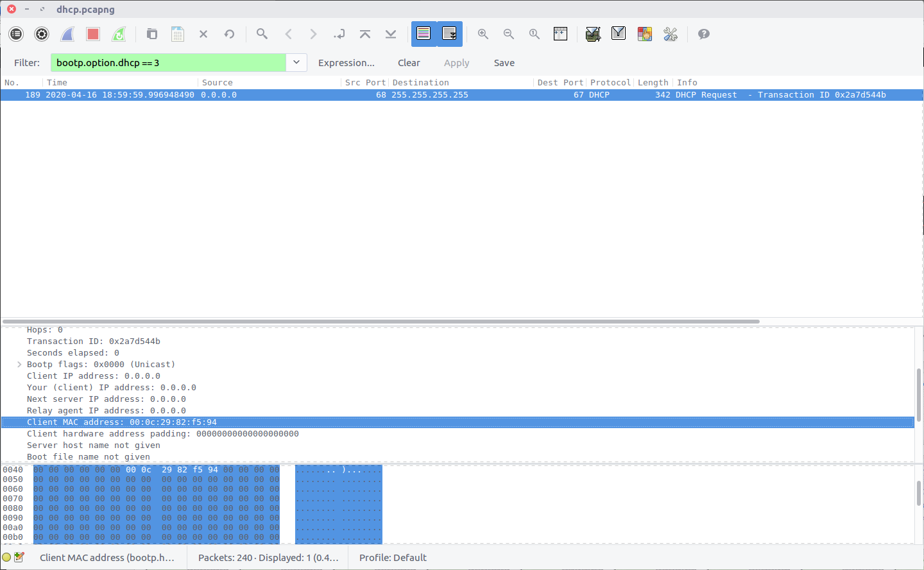924x570 pixels.
Task: Click the Clear filter button
Action: [409, 63]
